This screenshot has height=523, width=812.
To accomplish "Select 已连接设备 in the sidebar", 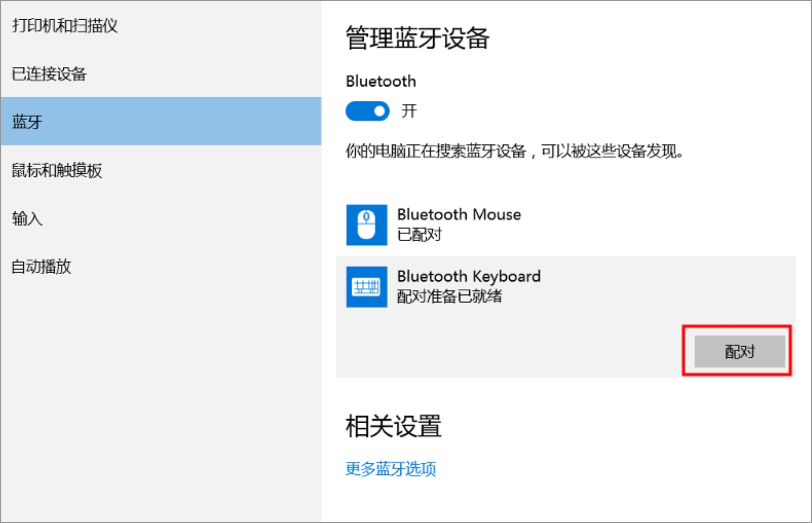I will click(50, 74).
